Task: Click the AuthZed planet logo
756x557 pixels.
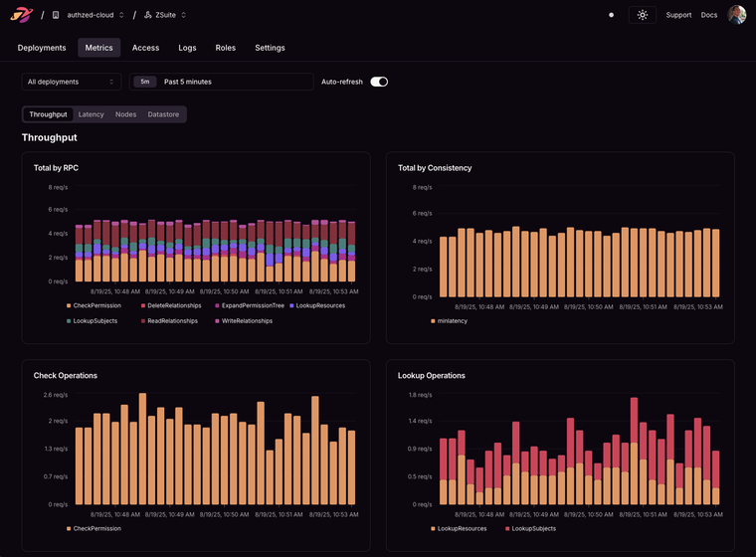Action: (22, 15)
